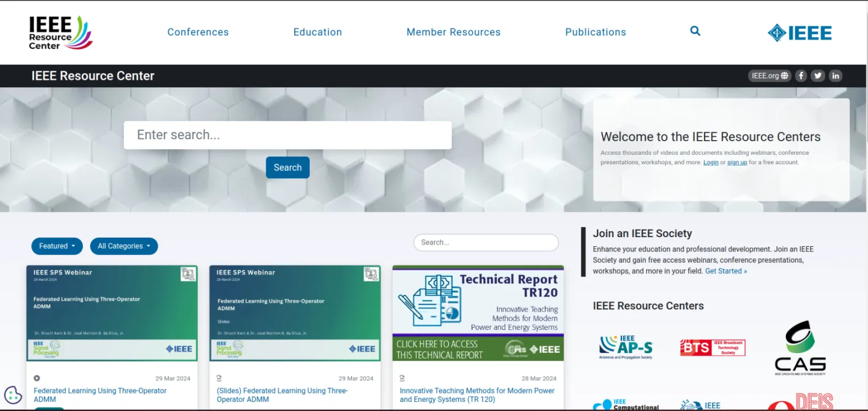Screen dimensions: 868x411
Task: Open the CAS society logo
Action: [x=800, y=348]
